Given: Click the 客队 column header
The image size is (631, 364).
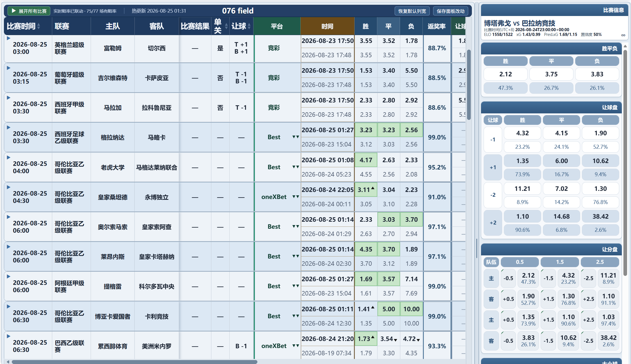Looking at the screenshot, I should (157, 26).
